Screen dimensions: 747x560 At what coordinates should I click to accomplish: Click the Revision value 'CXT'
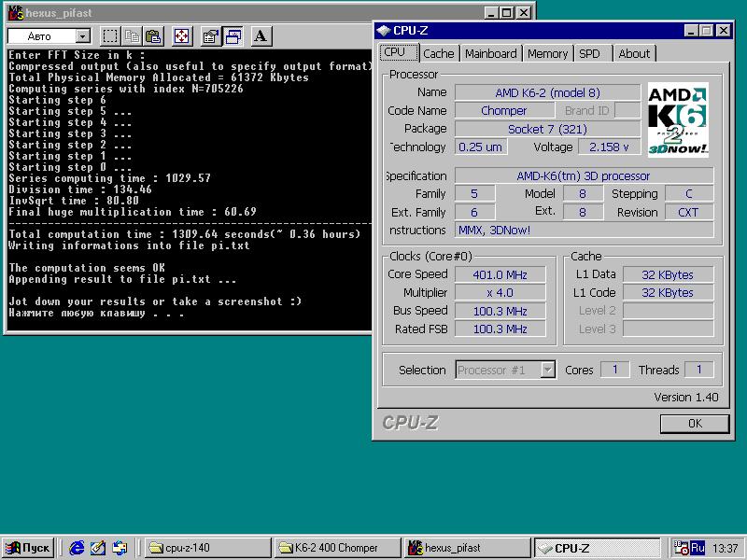689,213
